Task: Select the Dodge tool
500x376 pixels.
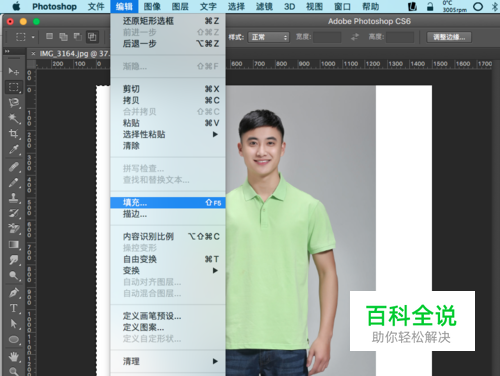Action: [14, 275]
